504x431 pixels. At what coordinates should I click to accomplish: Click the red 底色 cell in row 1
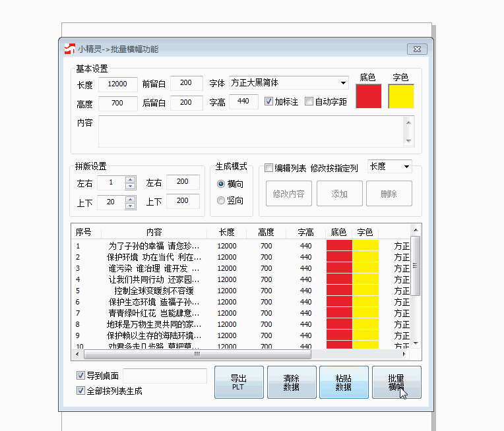339,246
